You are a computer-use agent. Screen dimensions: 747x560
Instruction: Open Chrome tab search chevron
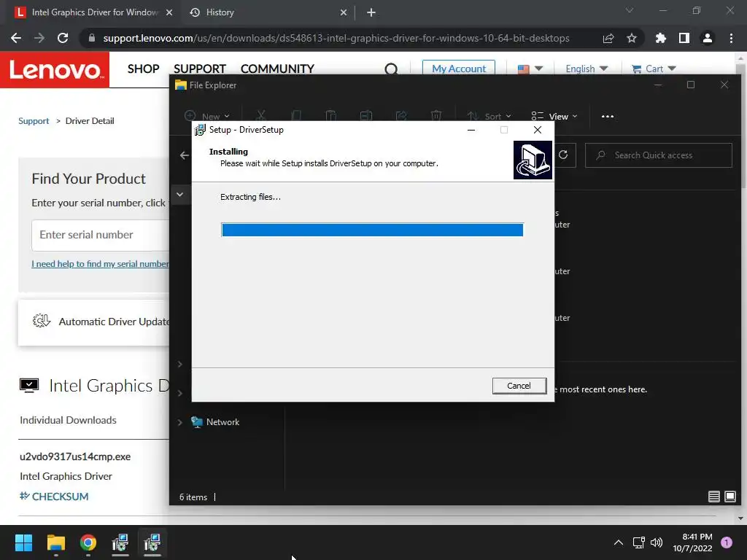click(x=630, y=10)
